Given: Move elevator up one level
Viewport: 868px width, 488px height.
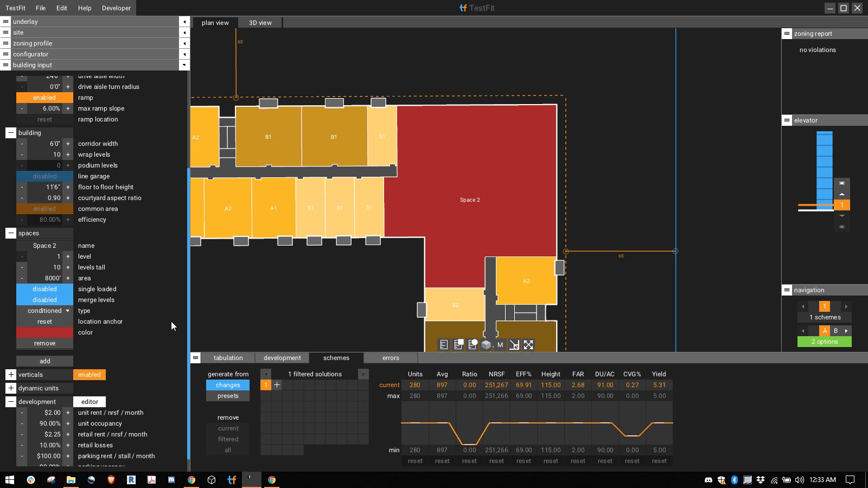Looking at the screenshot, I should click(x=842, y=194).
